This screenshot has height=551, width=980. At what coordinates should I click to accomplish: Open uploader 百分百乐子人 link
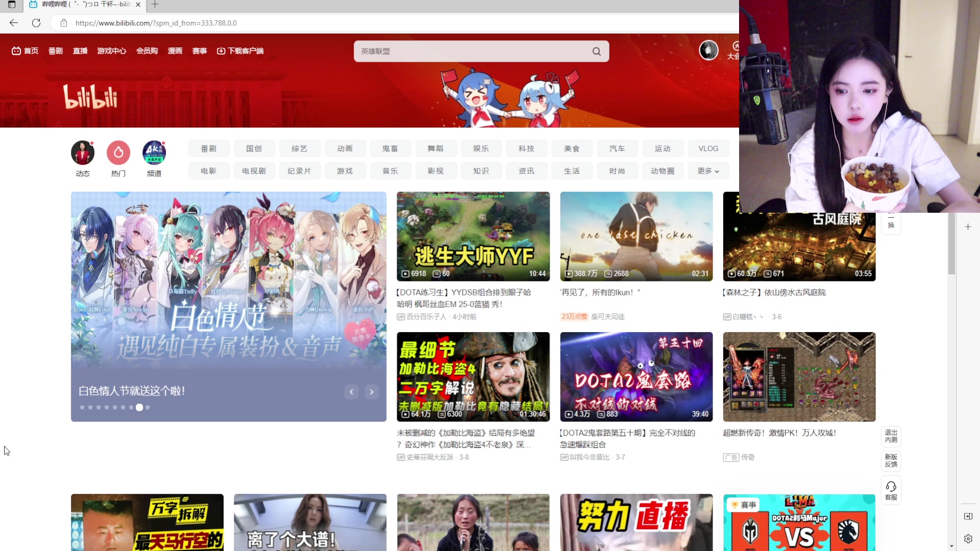426,317
